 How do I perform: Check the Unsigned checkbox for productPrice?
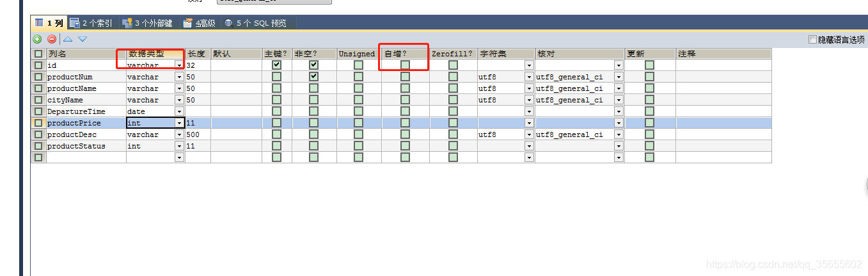click(x=358, y=123)
